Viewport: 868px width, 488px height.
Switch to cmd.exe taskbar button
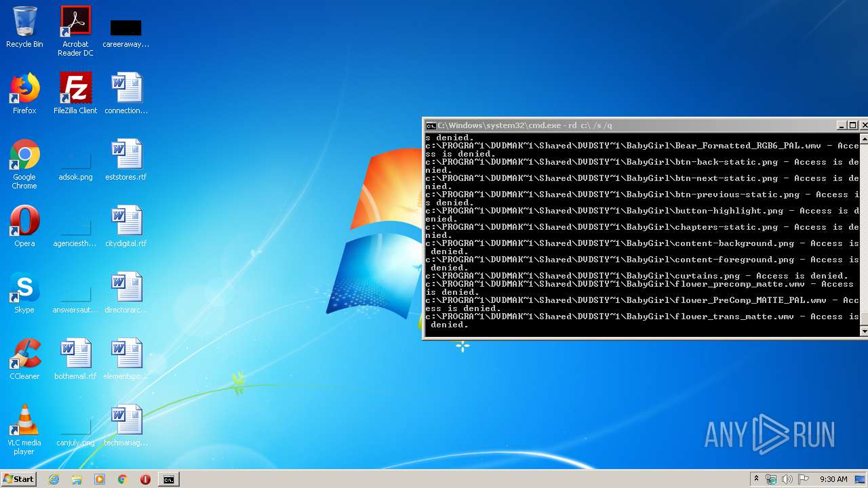pos(168,479)
